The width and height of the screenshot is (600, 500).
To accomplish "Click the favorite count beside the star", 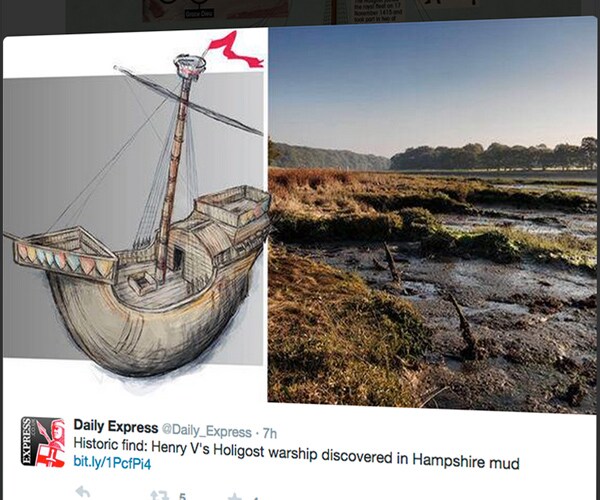I will coord(255,498).
